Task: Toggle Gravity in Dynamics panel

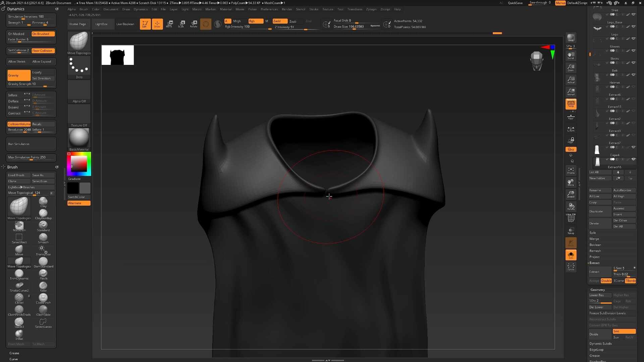Action: (19, 75)
